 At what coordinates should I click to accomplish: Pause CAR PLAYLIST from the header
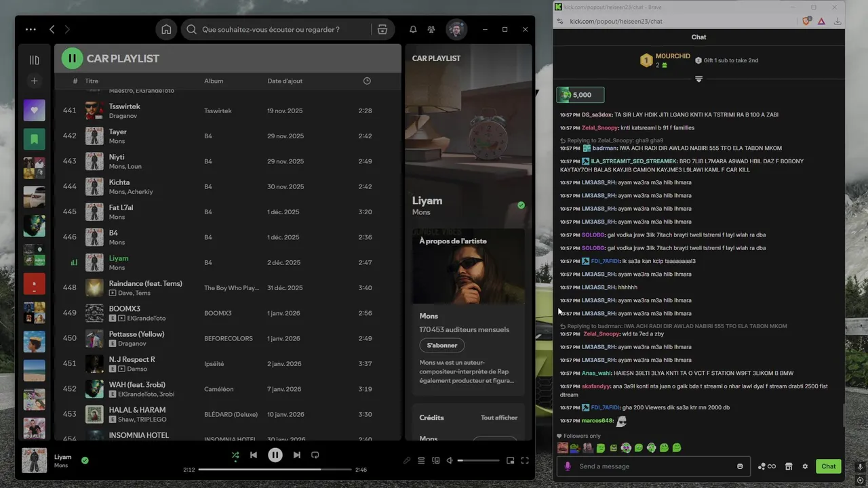pos(72,58)
